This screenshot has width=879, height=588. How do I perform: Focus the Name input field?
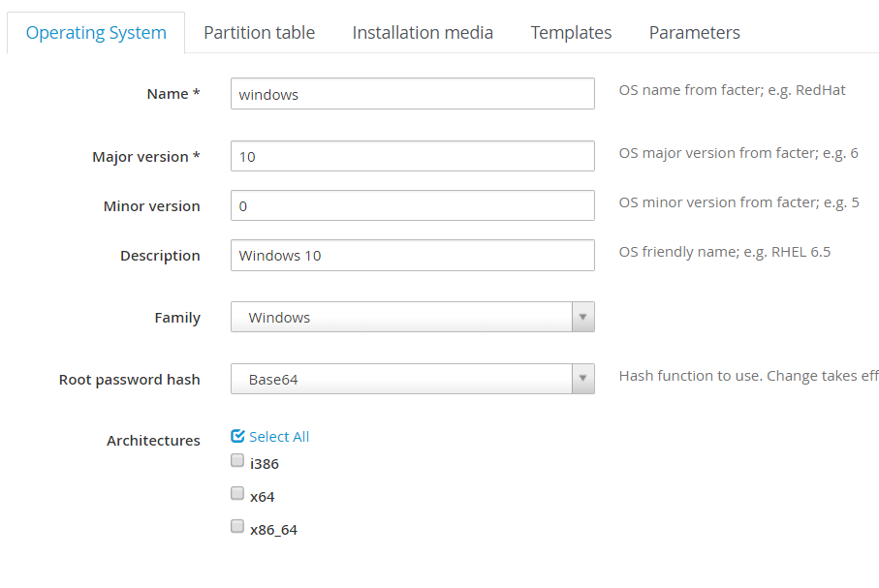(x=413, y=94)
